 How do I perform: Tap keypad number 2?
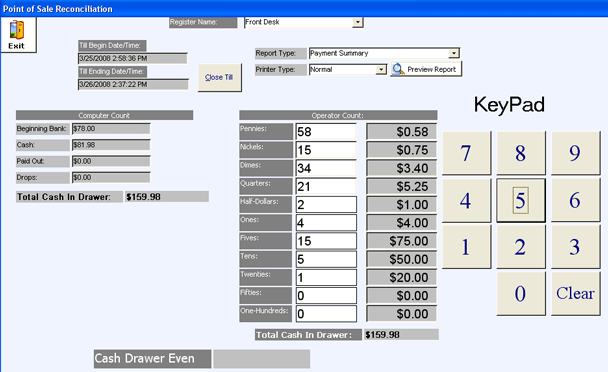(x=521, y=247)
